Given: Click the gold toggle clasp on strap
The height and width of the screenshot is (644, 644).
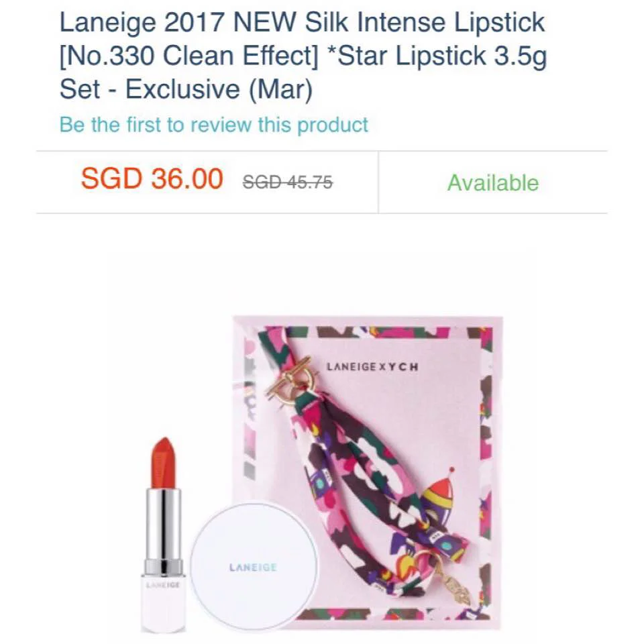Looking at the screenshot, I should [292, 382].
